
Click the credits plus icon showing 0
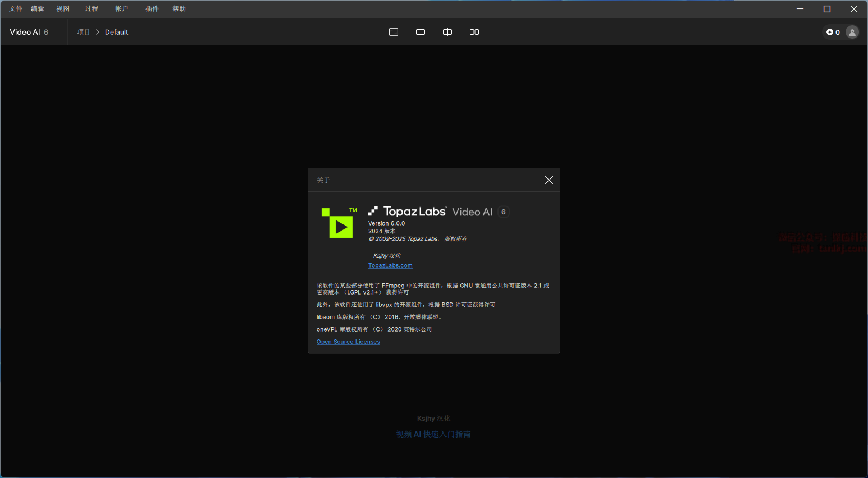(x=833, y=32)
